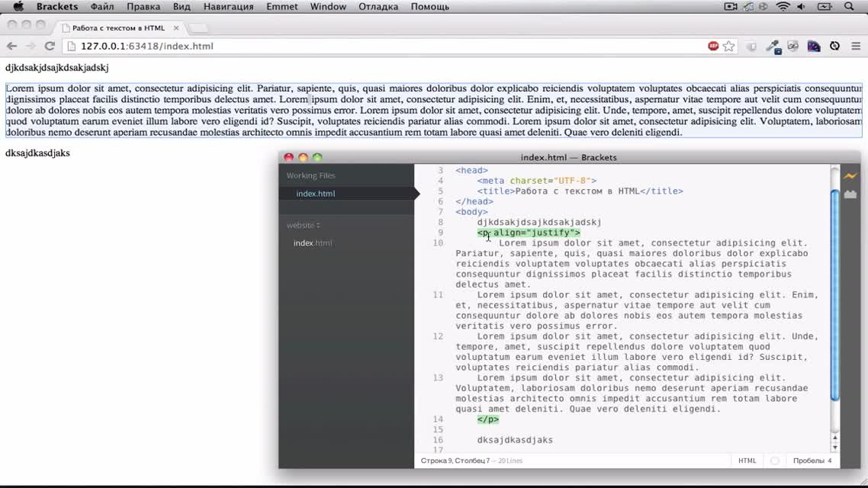Open the Файл menu
This screenshot has height=488, width=868.
pos(102,7)
